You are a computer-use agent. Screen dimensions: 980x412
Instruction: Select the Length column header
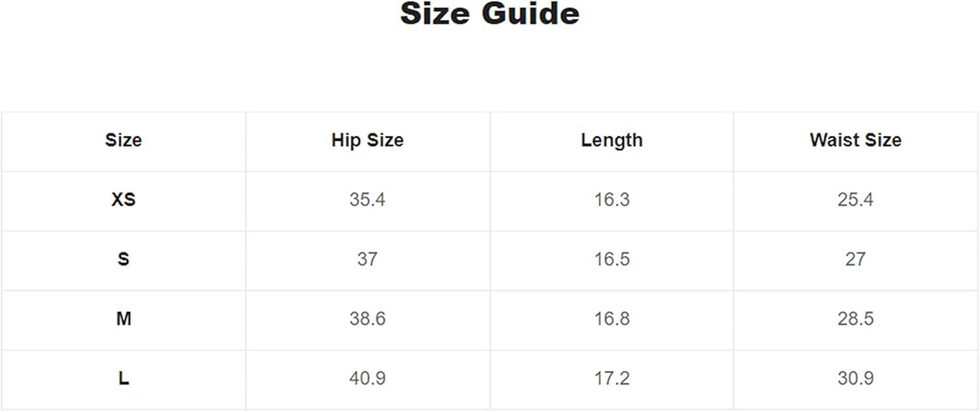tap(612, 140)
